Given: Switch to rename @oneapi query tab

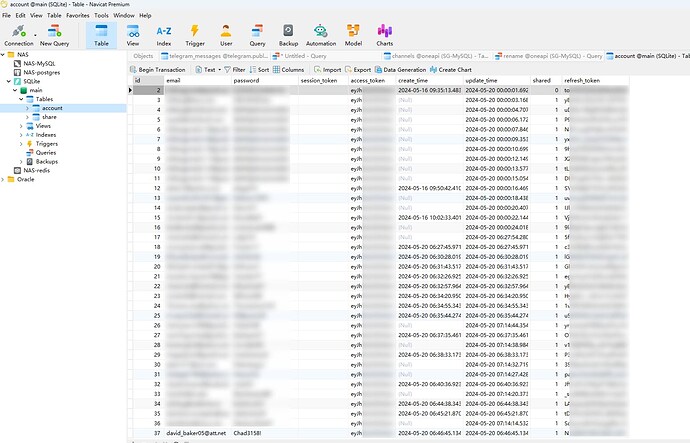Looking at the screenshot, I should coord(548,56).
